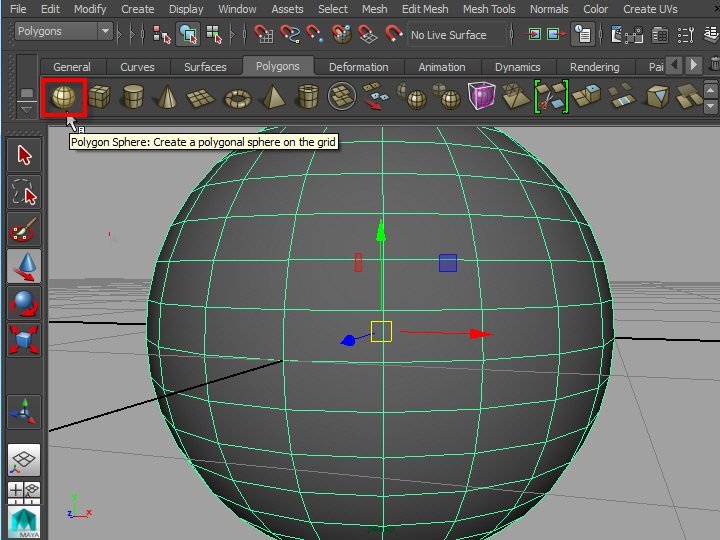
Task: Toggle the Make Live magnet icon
Action: tap(394, 35)
